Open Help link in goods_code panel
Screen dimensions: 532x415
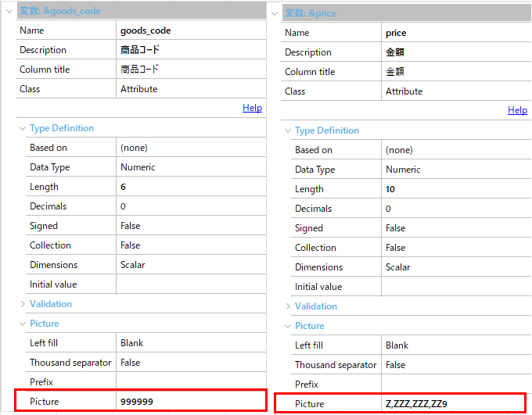[x=252, y=108]
